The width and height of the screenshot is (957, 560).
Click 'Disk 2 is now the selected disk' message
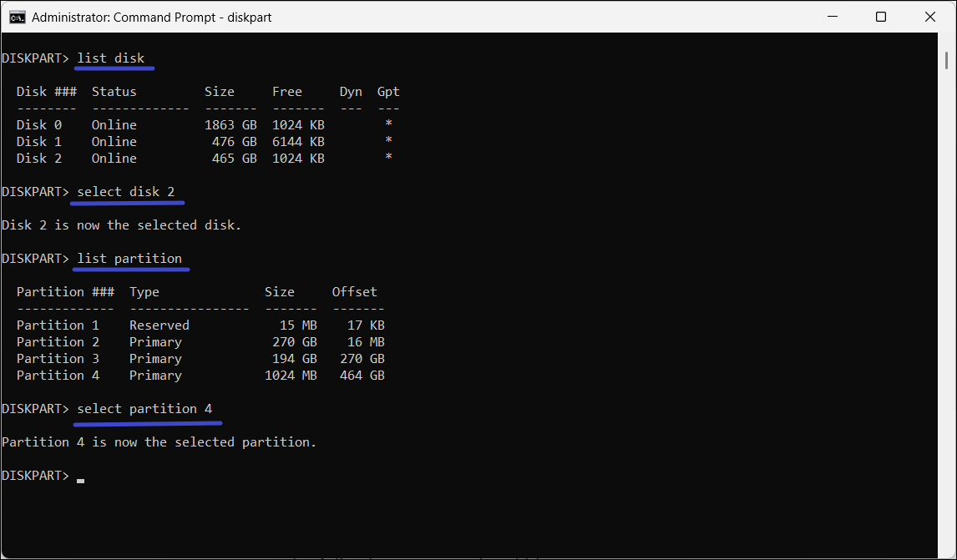pos(121,225)
